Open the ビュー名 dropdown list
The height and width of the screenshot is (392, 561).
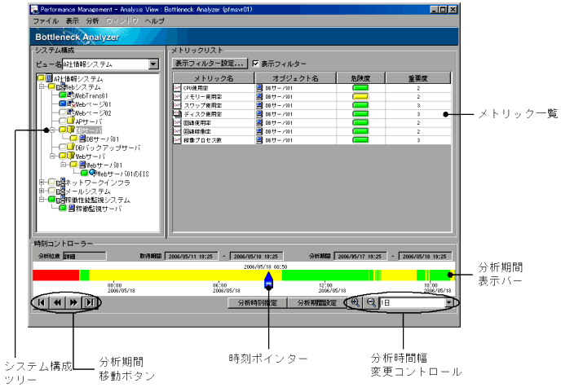pyautogui.click(x=153, y=64)
